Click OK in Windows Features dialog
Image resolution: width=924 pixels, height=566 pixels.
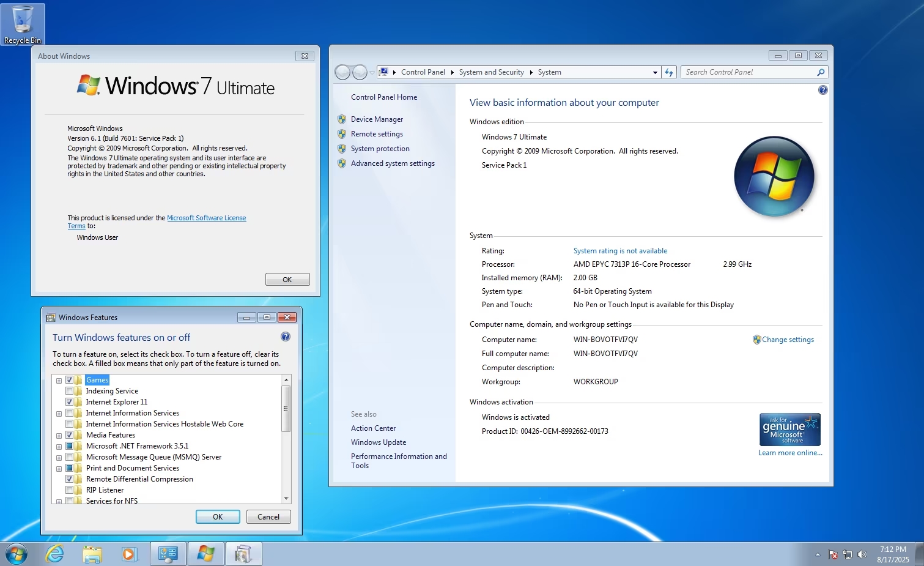click(218, 516)
